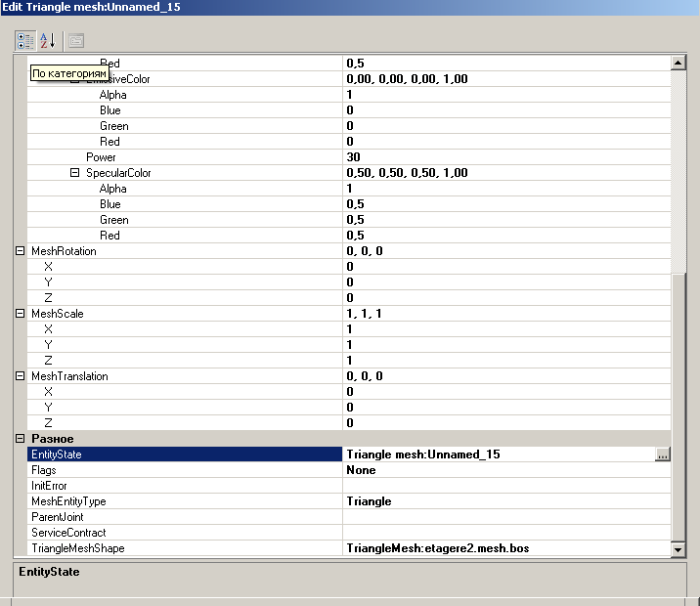Click MeshTranslation Y value
The image size is (700, 606).
506,407
